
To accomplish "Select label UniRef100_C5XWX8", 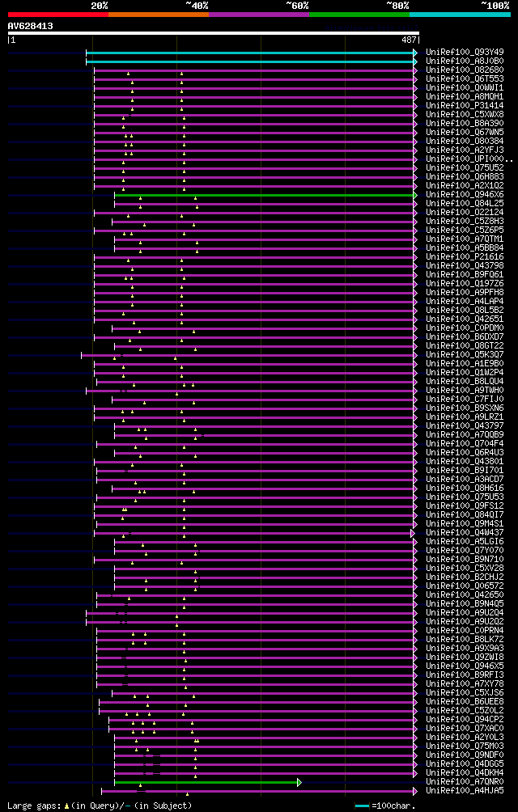I will [x=465, y=115].
